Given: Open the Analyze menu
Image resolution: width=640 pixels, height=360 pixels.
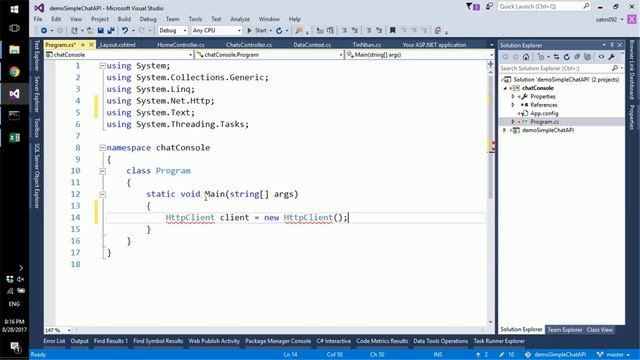Looking at the screenshot, I should [x=240, y=19].
